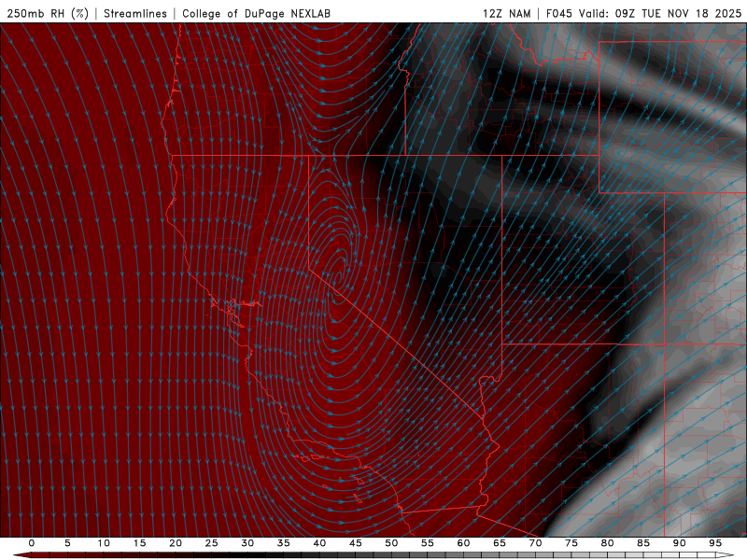
Task: Click the "250mb RH (%)" title text
Action: point(48,13)
